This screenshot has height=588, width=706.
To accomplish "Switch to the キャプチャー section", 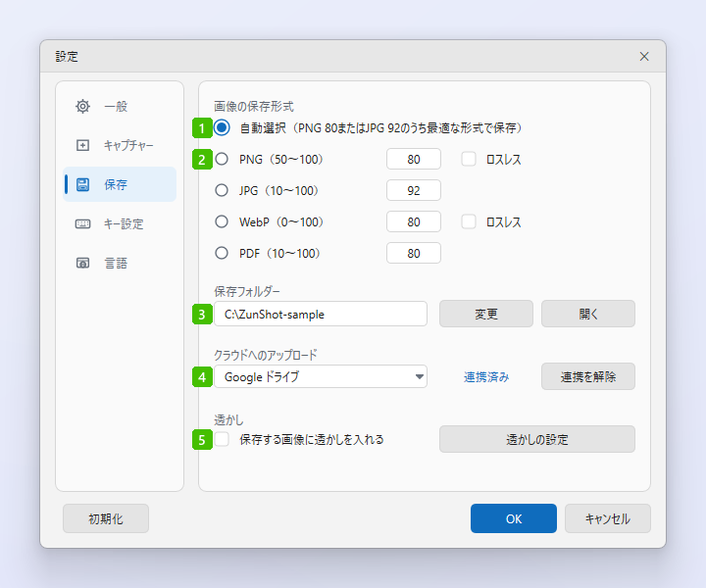I will (x=120, y=145).
